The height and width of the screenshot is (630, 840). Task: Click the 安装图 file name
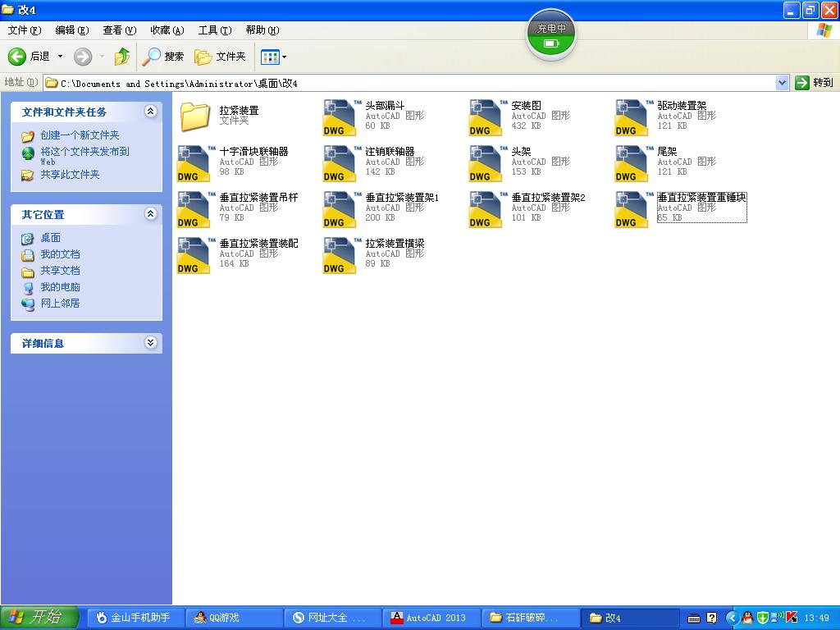(x=526, y=106)
